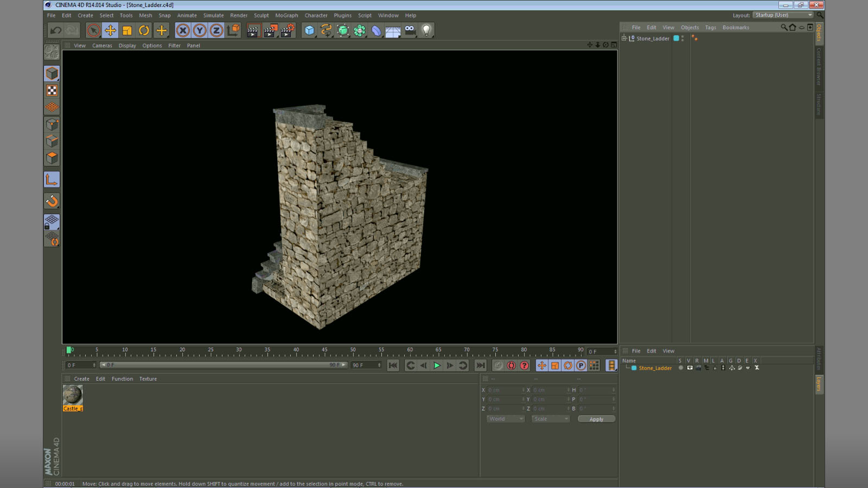
Task: Select the Live Selection tool
Action: point(93,30)
